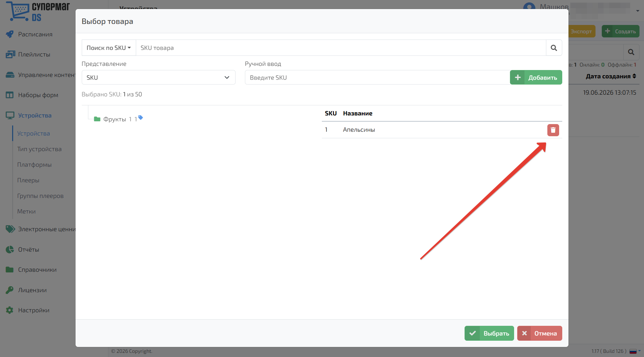Click the green Фрукты folder icon
Viewport: 644px width, 357px height.
97,119
